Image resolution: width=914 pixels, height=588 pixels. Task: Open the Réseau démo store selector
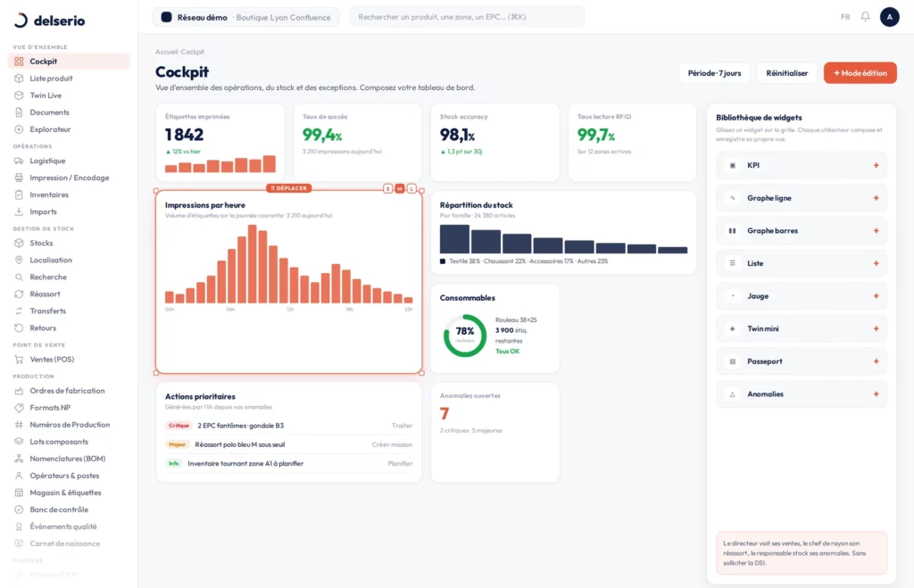coord(246,17)
